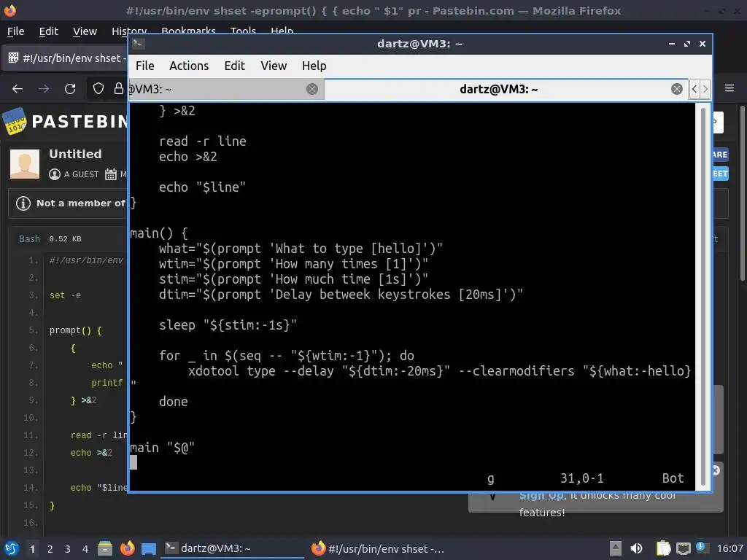
Task: Open Firefox tracking protection shield icon
Action: tap(98, 88)
